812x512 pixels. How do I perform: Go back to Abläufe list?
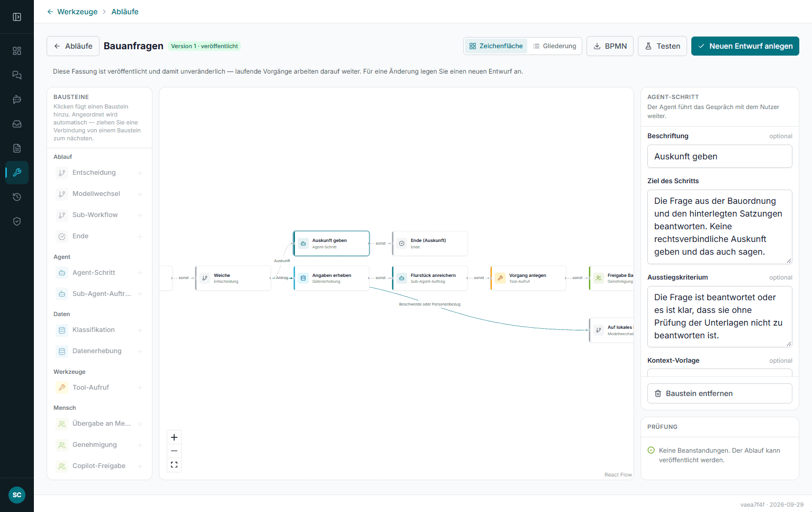[73, 46]
